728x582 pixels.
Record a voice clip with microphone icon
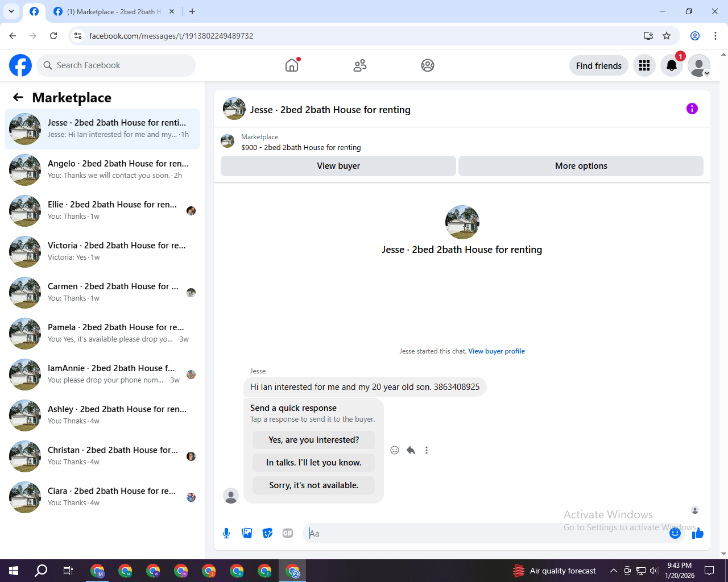(226, 533)
